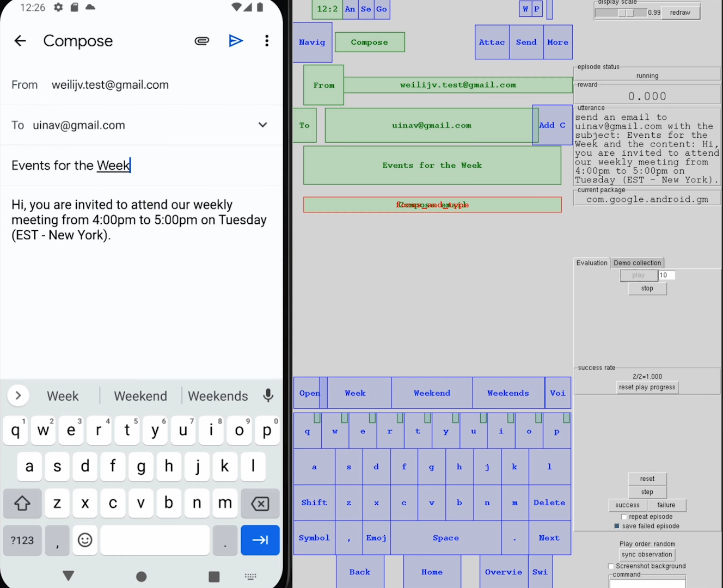Toggle the save failed episode checkbox
This screenshot has height=588, width=723.
[617, 526]
